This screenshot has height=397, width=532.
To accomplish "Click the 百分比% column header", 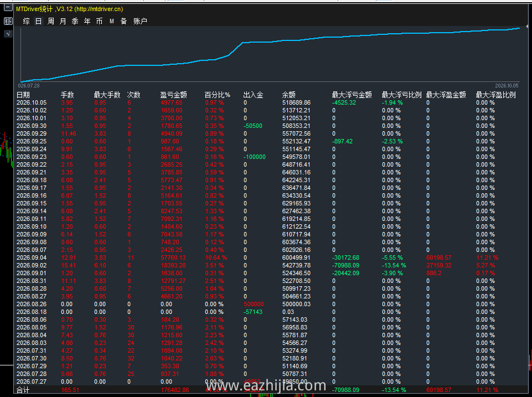I will tap(218, 95).
